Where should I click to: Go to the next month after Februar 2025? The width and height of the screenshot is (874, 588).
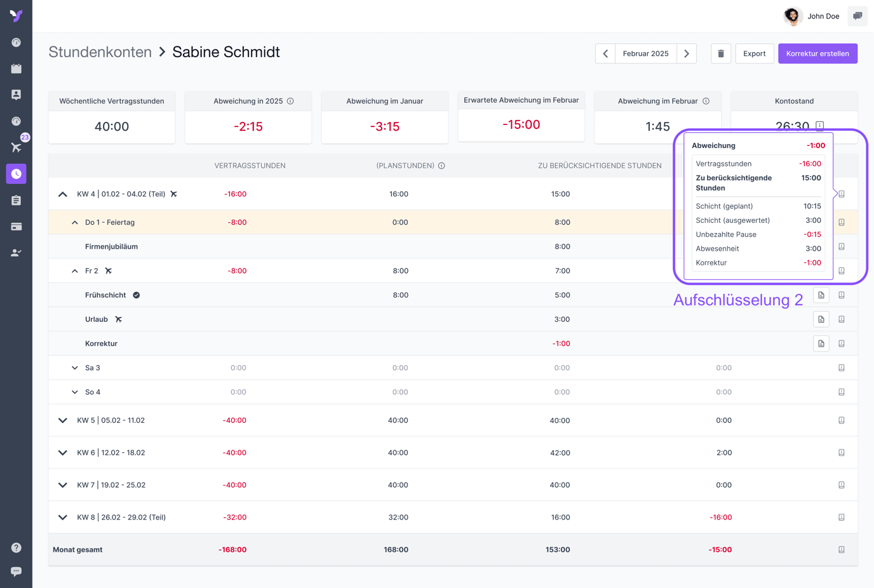pyautogui.click(x=687, y=54)
